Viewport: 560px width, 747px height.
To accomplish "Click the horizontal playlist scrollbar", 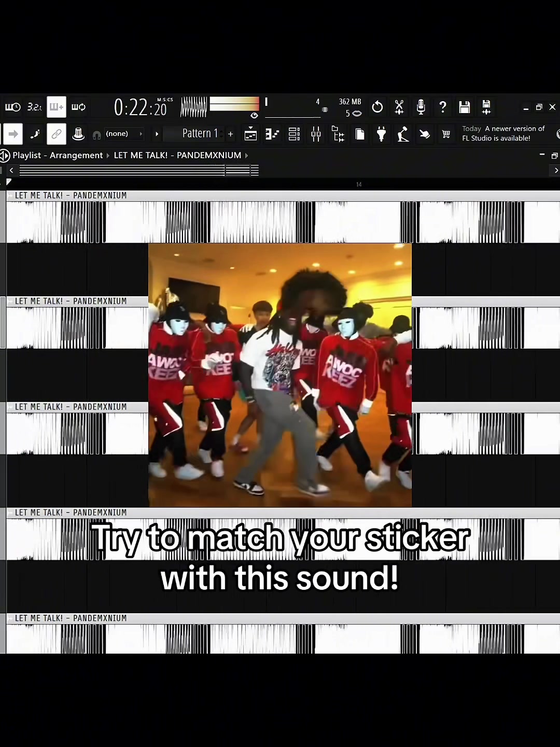I will pyautogui.click(x=138, y=170).
